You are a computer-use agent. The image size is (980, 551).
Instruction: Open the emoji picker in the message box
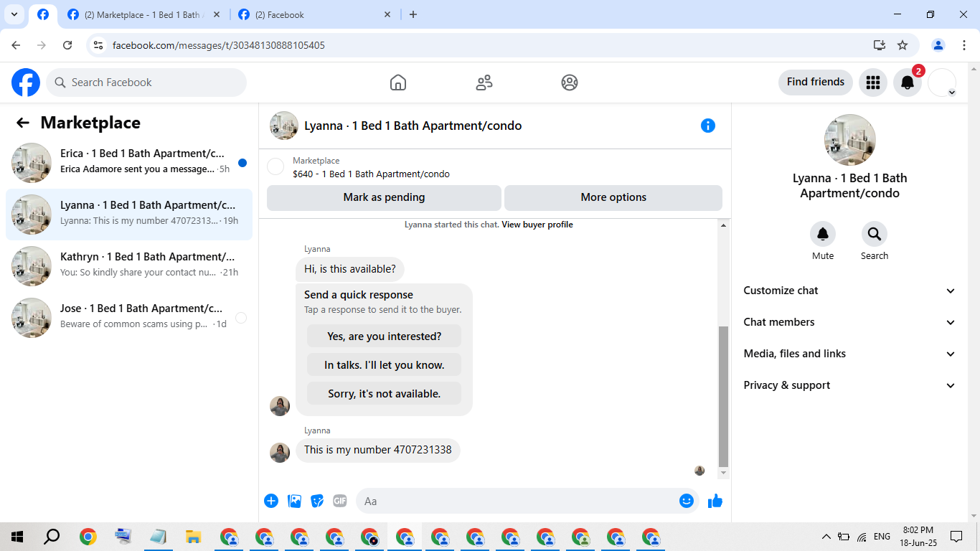[x=687, y=501]
